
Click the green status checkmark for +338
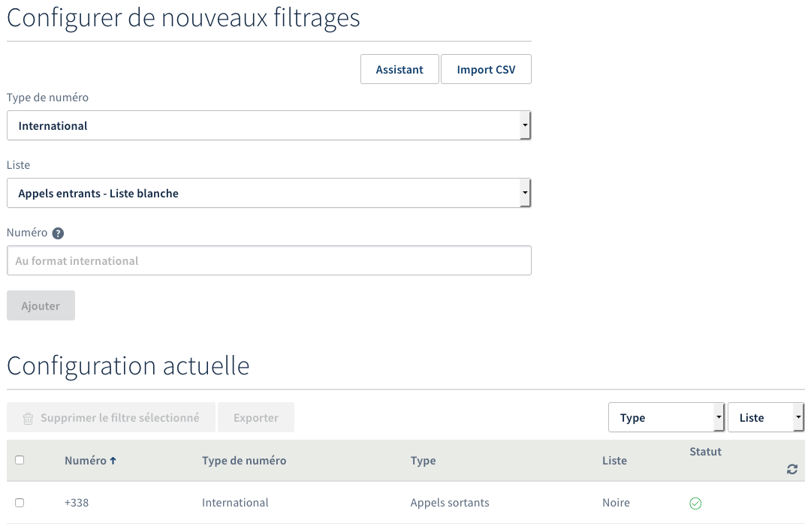tap(695, 503)
